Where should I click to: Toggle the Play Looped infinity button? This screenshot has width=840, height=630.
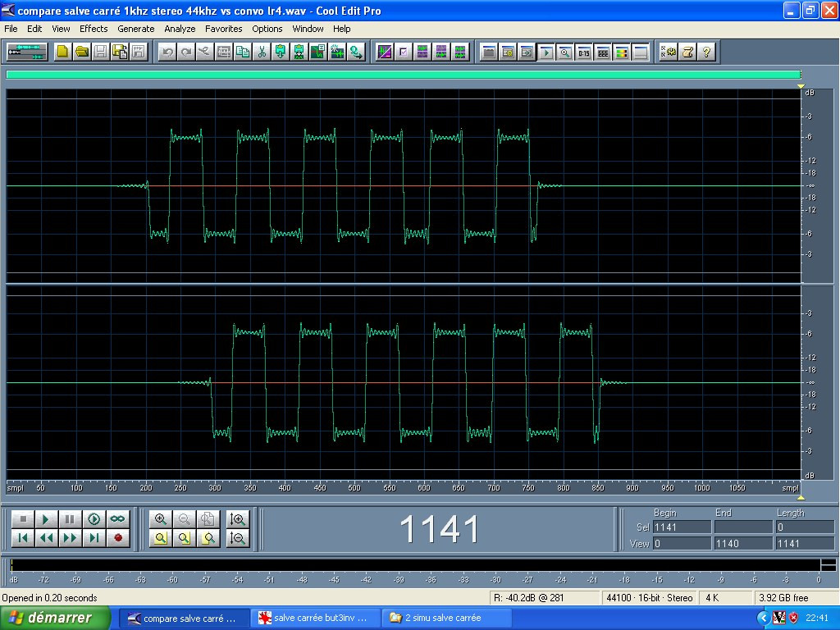[118, 519]
